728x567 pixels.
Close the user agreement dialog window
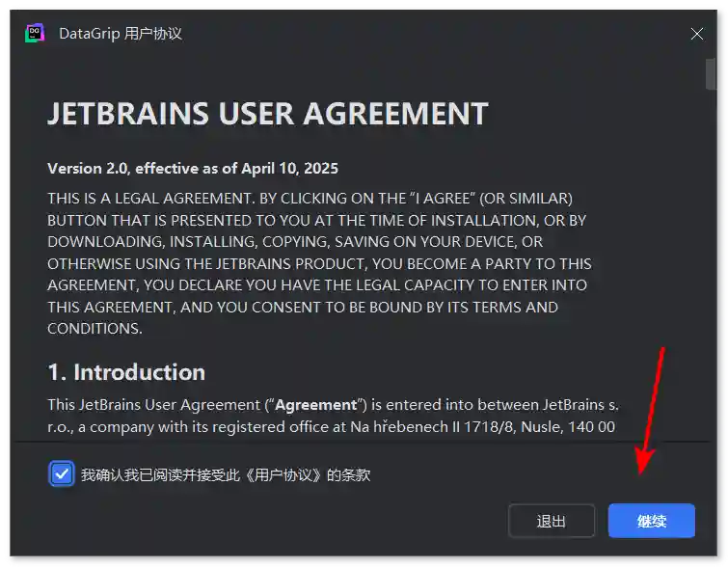pos(697,34)
